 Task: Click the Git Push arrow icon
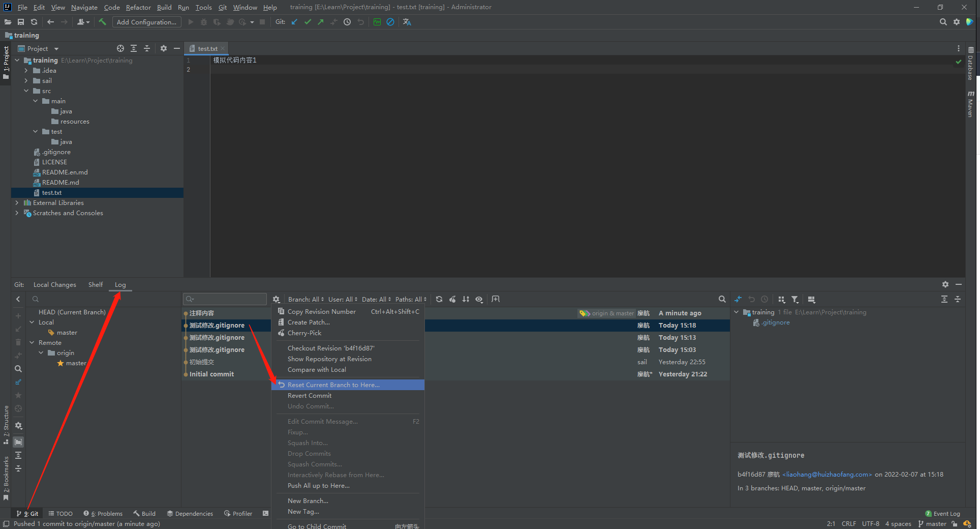pos(321,22)
